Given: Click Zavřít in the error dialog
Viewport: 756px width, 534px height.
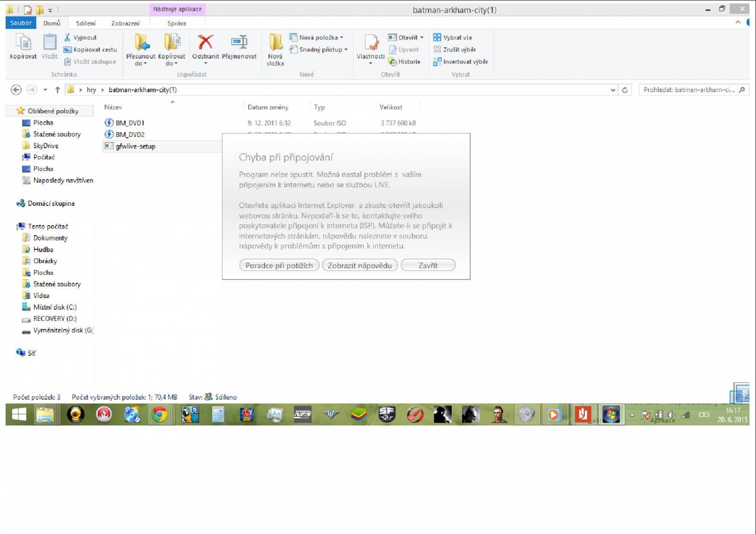Looking at the screenshot, I should 428,265.
